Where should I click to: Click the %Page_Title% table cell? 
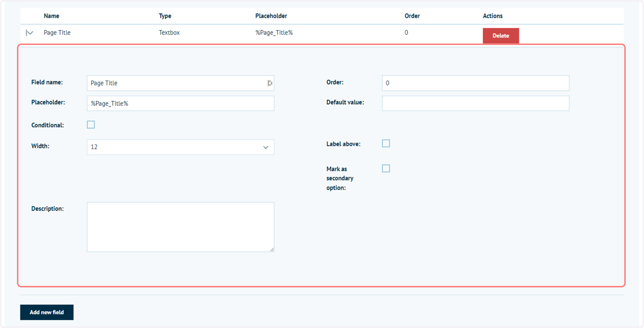coord(274,33)
